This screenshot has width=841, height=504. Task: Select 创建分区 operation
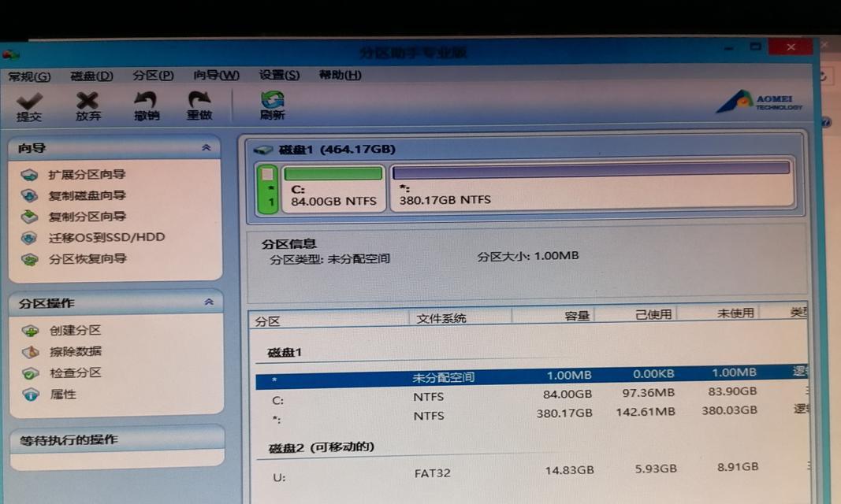click(x=75, y=331)
